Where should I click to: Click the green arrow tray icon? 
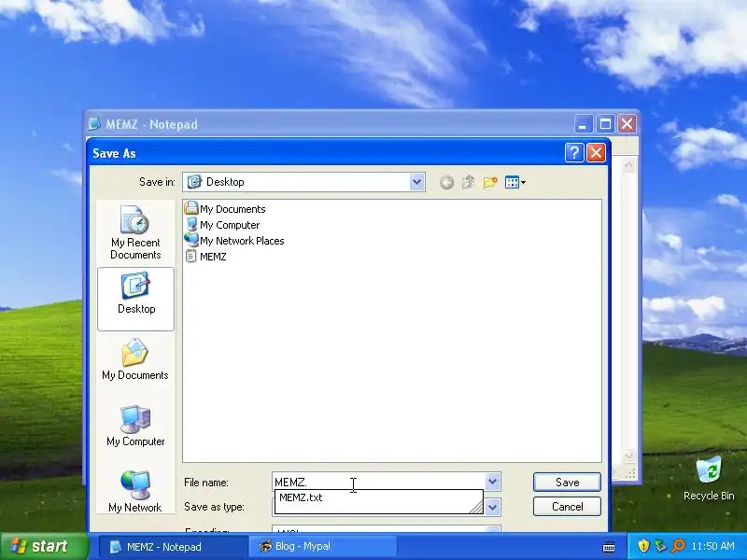(660, 546)
